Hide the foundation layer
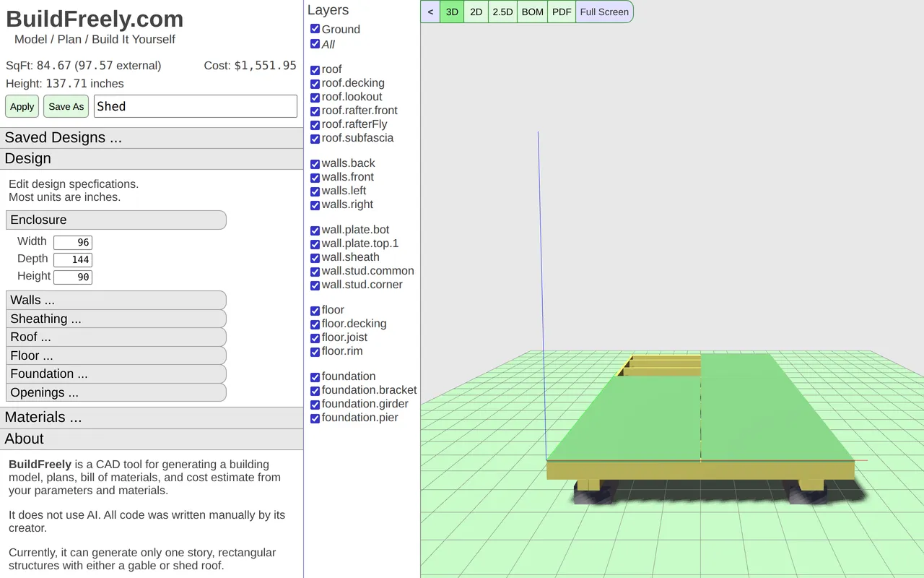 tap(315, 377)
